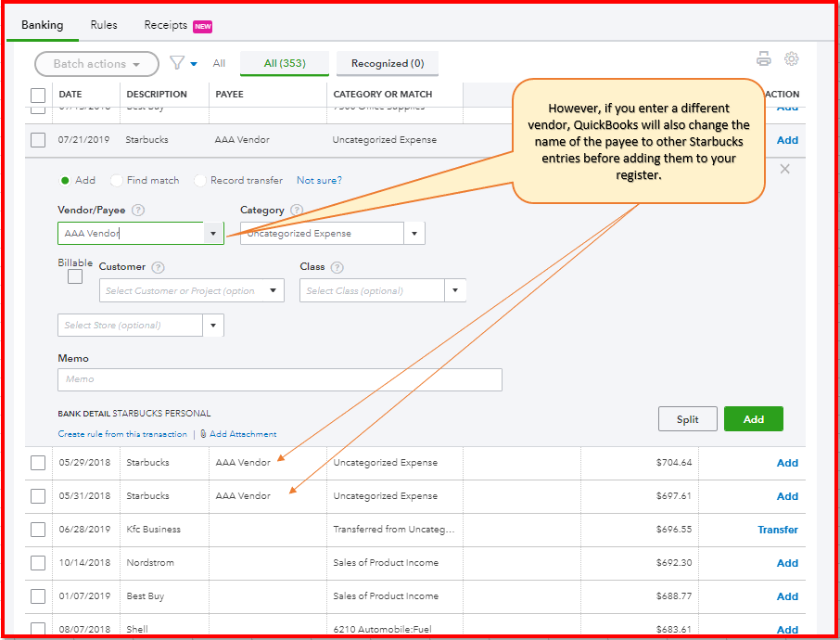Click the Nordstrom description cell
Viewport: 840px width, 640px height.
(150, 563)
